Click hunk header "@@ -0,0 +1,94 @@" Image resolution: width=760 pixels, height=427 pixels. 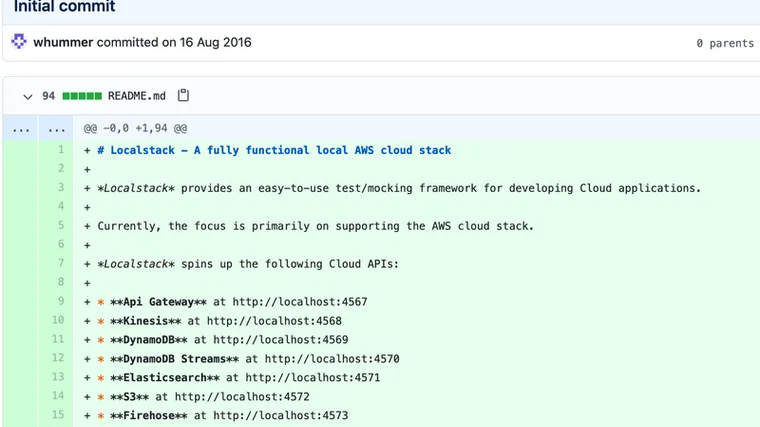point(135,128)
